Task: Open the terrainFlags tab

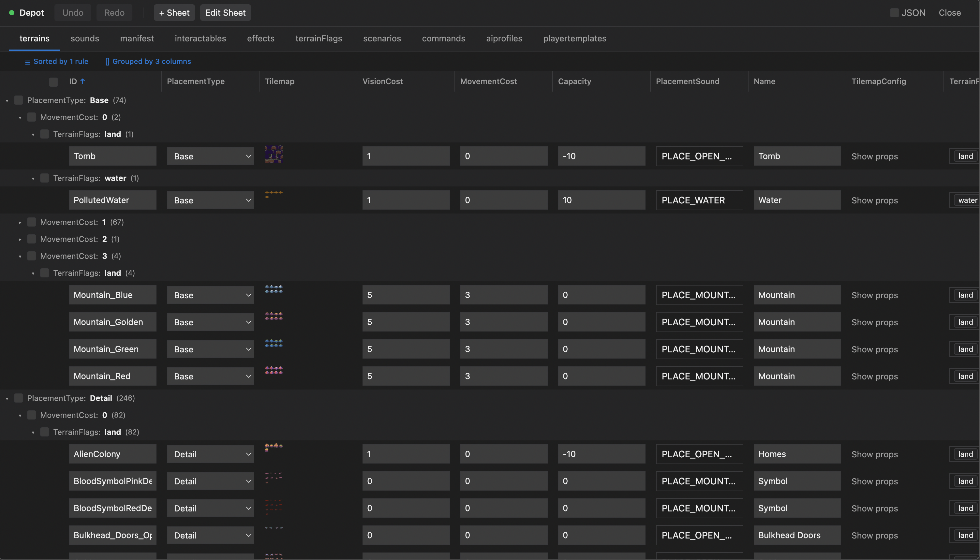Action: click(319, 38)
